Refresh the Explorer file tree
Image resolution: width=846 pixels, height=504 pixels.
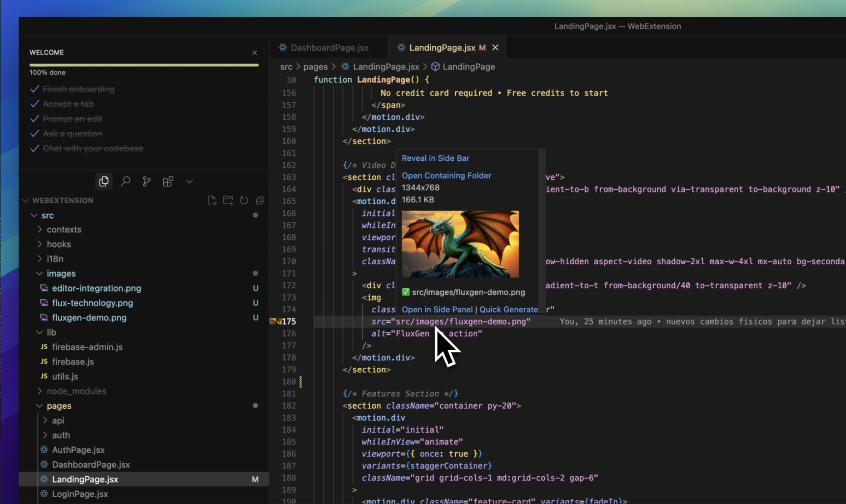(244, 200)
